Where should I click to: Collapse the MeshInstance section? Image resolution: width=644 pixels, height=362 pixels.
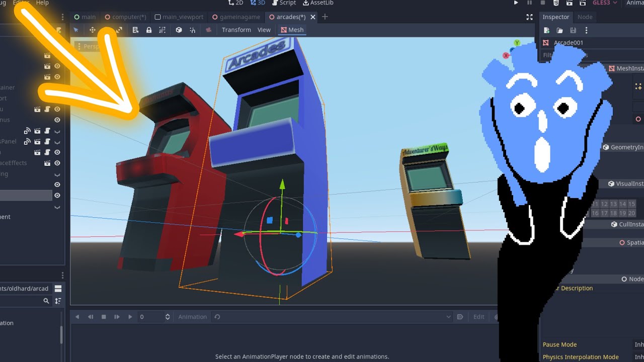click(x=626, y=68)
